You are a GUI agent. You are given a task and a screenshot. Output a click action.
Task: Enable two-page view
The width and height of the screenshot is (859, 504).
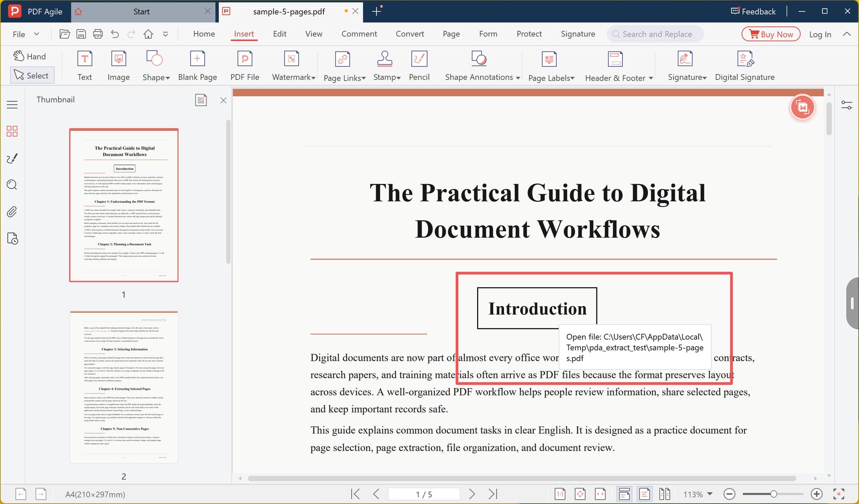(664, 494)
